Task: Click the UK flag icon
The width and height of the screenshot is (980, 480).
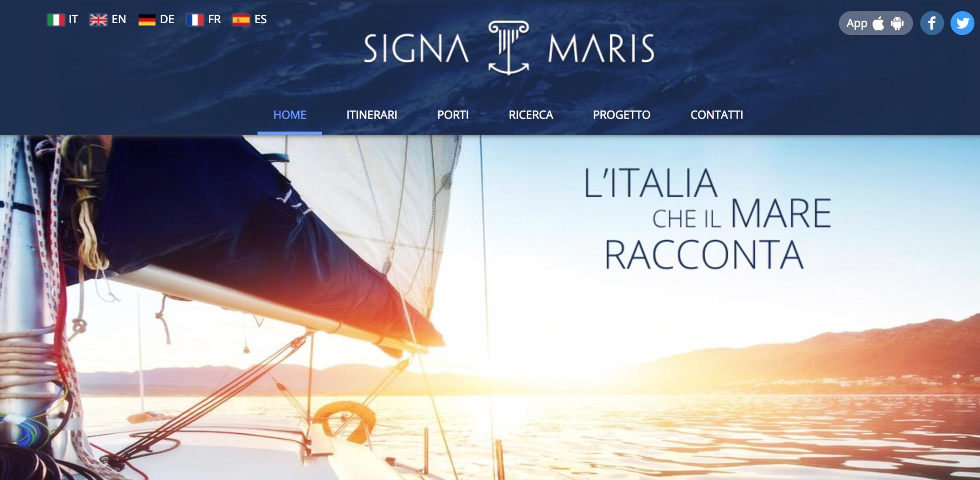Action: coord(98,20)
